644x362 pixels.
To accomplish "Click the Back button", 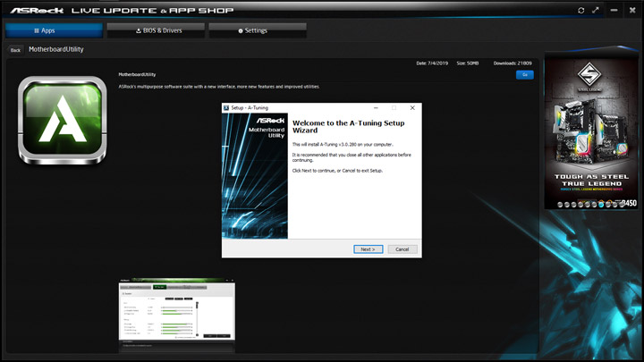I will coord(15,50).
